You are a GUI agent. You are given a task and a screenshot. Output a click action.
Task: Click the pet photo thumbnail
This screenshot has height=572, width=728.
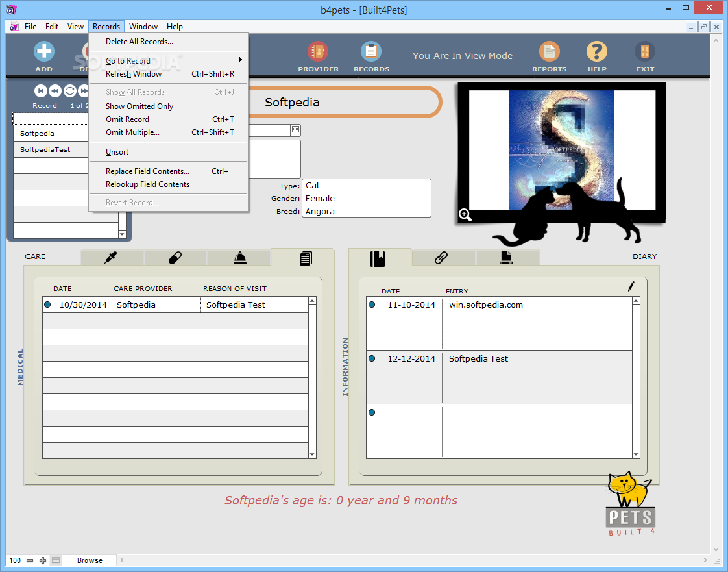tap(561, 150)
